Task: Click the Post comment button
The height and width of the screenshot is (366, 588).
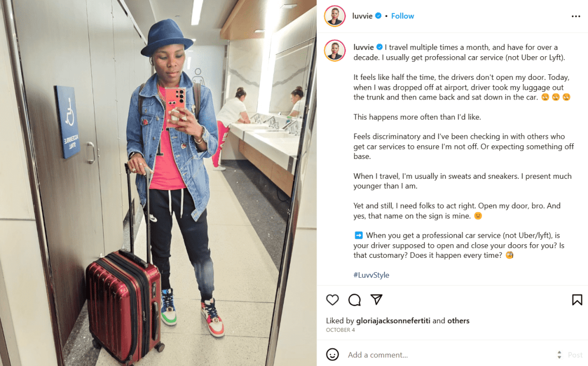Action: pyautogui.click(x=575, y=355)
